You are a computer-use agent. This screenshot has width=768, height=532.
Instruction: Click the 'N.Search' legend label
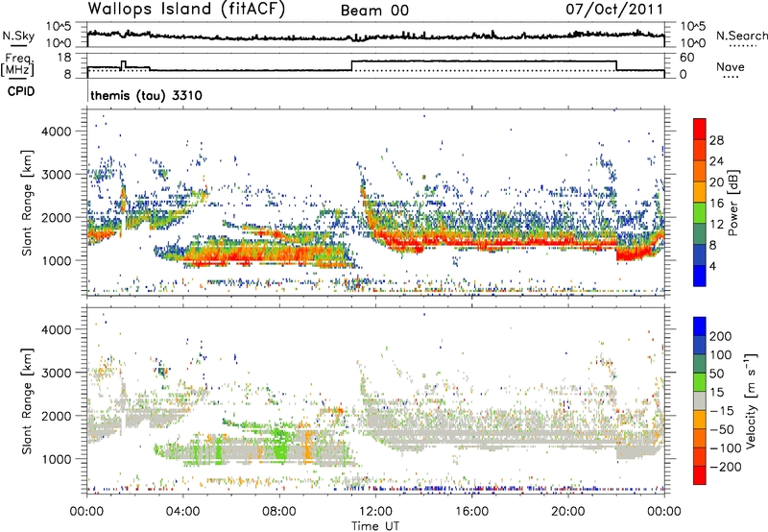(x=741, y=36)
